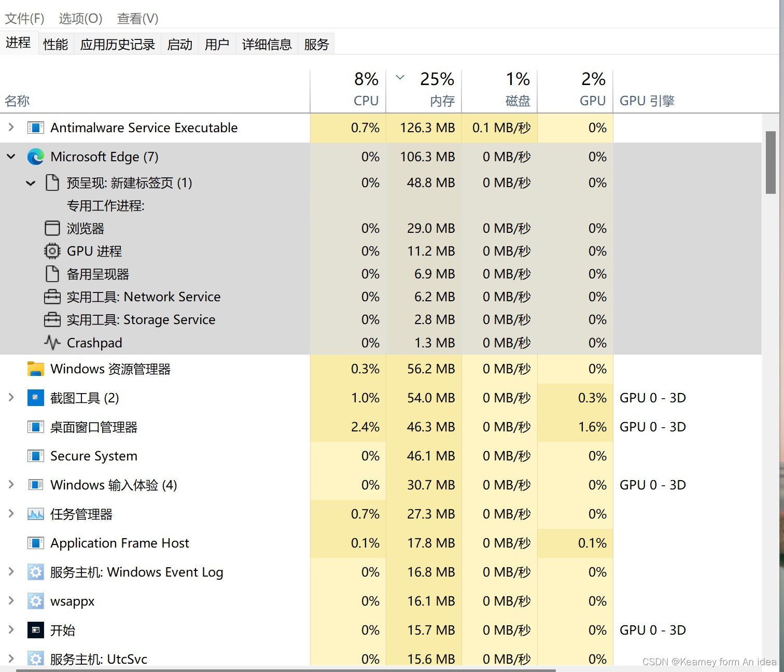Open the 选项(O) menu
784x672 pixels.
[x=80, y=19]
